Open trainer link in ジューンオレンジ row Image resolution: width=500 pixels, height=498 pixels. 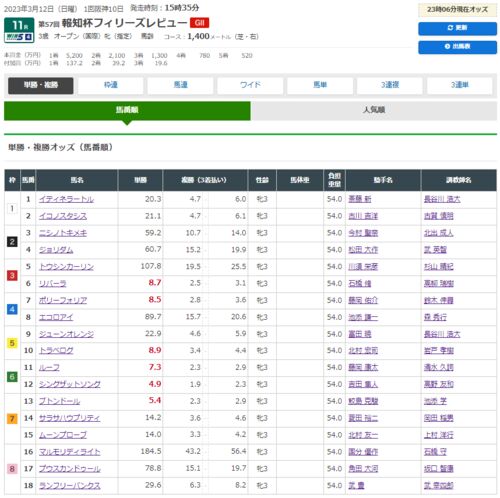click(x=442, y=334)
